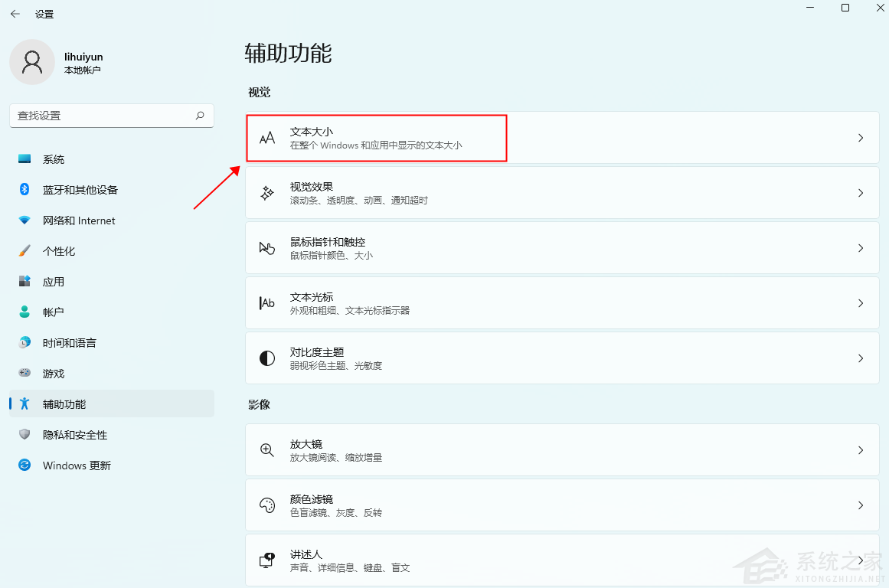Select Windows 更新 label in sidebar
The image size is (889, 588).
(77, 465)
